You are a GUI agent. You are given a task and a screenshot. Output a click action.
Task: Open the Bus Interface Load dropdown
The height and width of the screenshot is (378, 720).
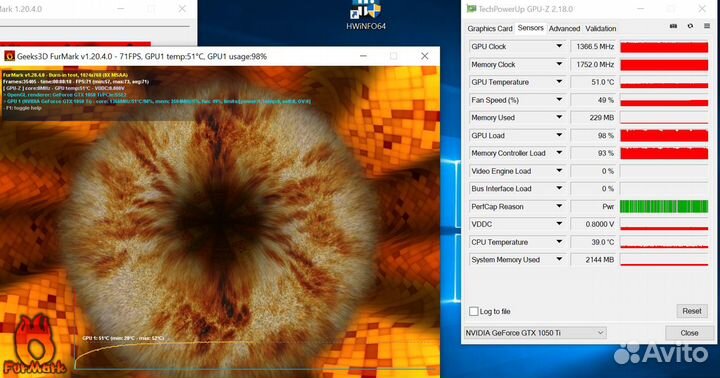click(x=559, y=188)
